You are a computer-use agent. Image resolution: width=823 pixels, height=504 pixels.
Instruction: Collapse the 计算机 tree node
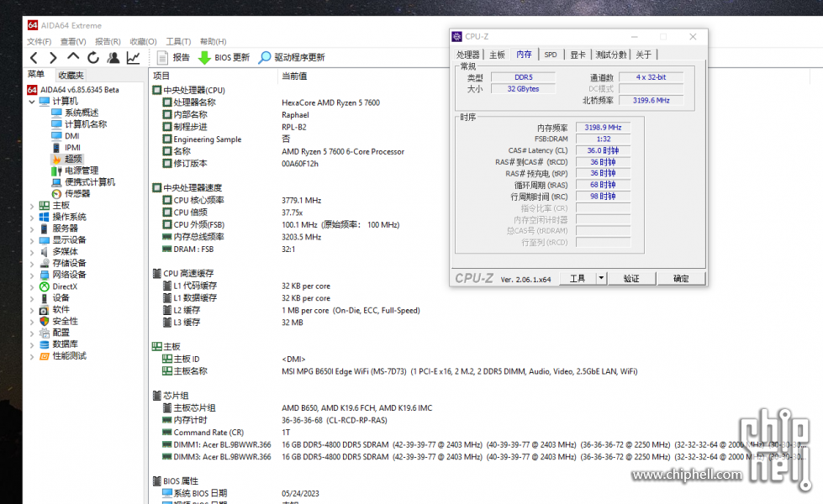tap(32, 101)
